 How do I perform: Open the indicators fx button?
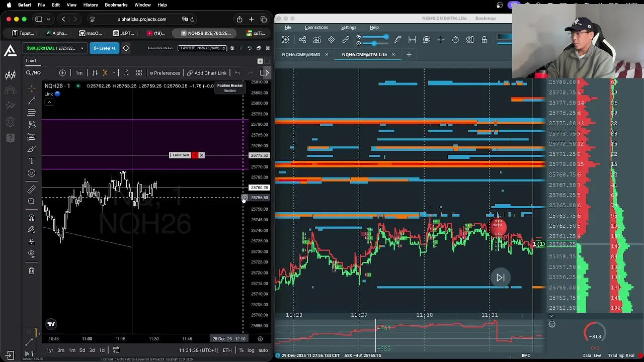[x=126, y=73]
